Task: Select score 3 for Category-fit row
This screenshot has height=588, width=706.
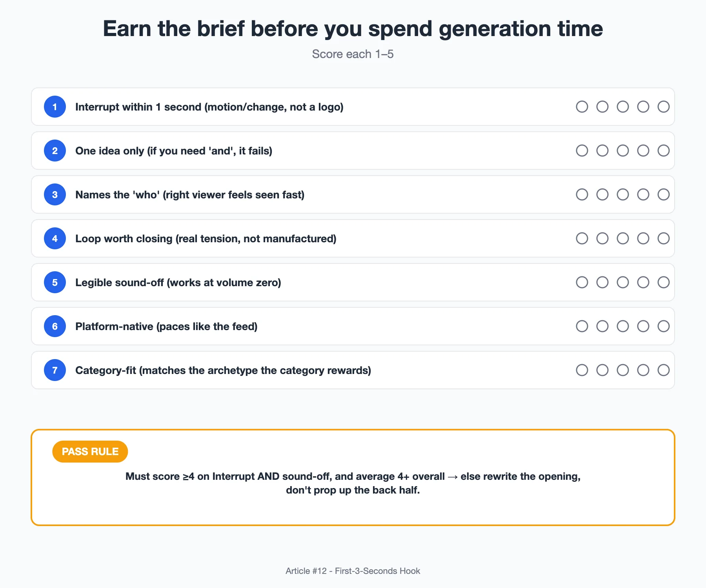Action: [x=623, y=370]
